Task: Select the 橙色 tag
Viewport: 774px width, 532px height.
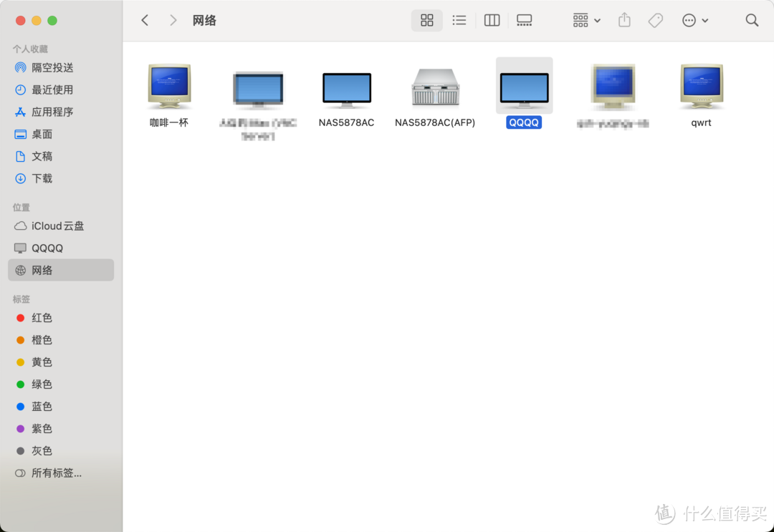Action: click(x=61, y=340)
